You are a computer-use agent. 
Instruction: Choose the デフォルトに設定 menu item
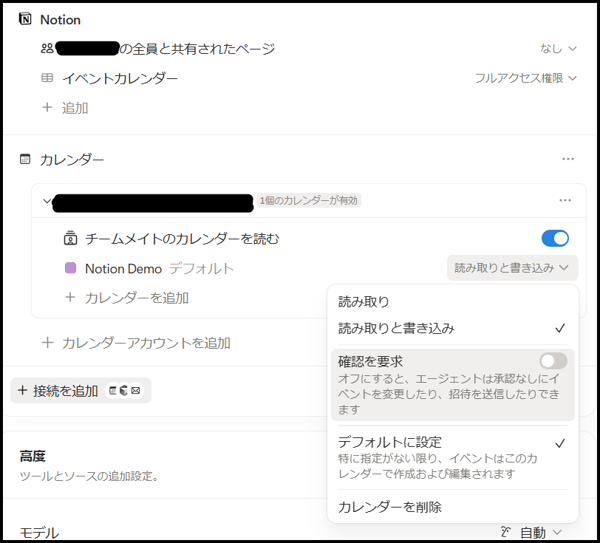point(453,458)
